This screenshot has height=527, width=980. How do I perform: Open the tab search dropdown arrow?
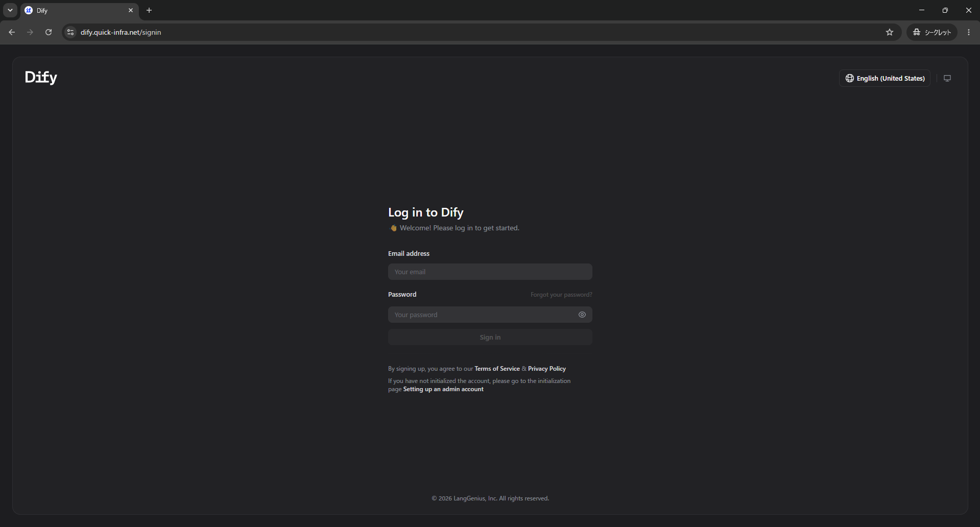pyautogui.click(x=10, y=10)
